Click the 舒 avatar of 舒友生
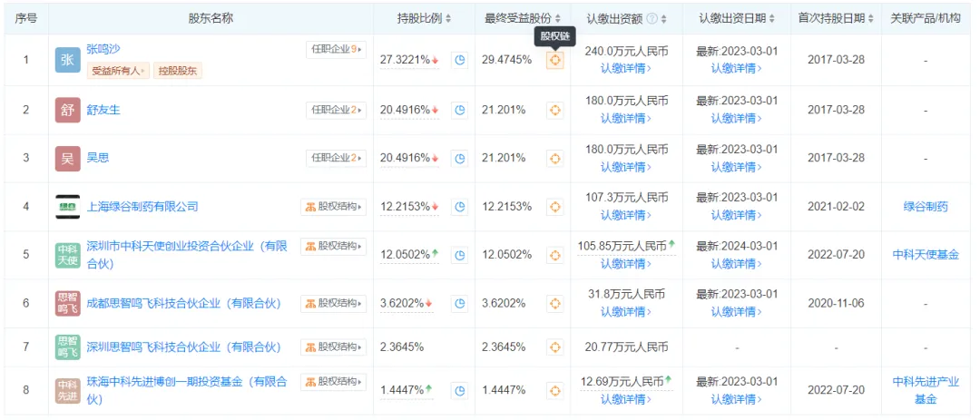The height and width of the screenshot is (420, 980). coord(67,110)
